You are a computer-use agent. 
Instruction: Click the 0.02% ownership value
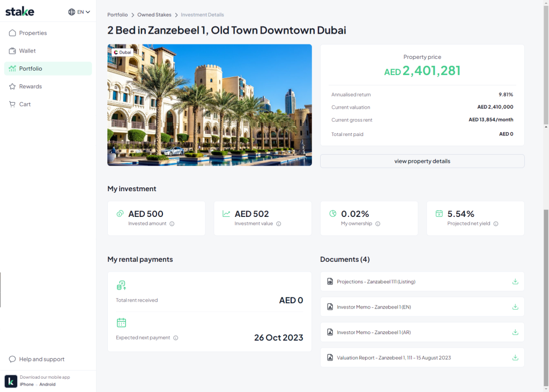[355, 214]
